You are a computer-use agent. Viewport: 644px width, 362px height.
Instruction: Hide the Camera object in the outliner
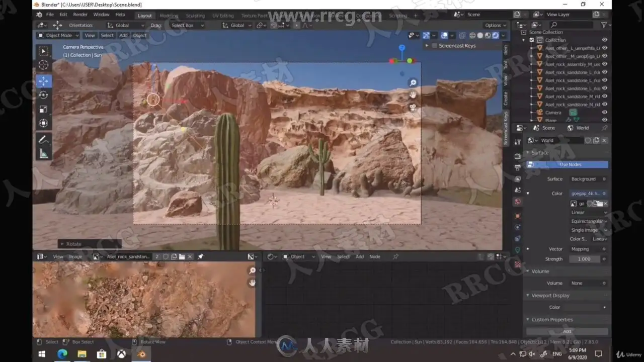coord(604,113)
